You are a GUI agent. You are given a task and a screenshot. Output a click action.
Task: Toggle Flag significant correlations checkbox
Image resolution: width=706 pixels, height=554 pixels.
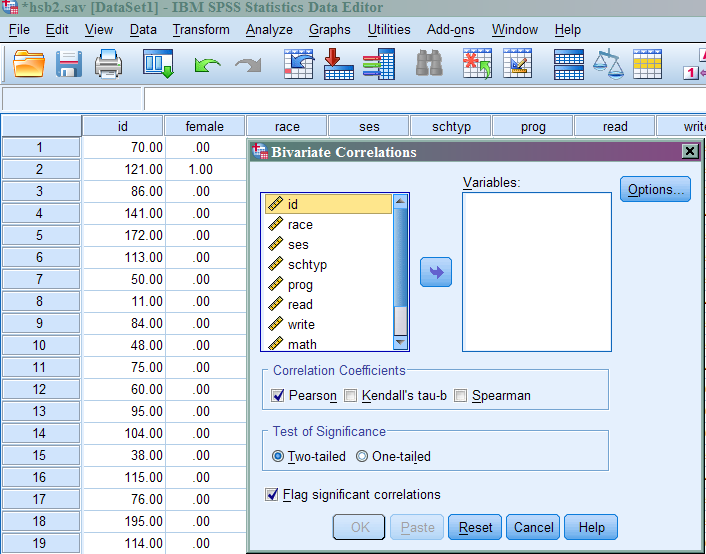coord(272,495)
